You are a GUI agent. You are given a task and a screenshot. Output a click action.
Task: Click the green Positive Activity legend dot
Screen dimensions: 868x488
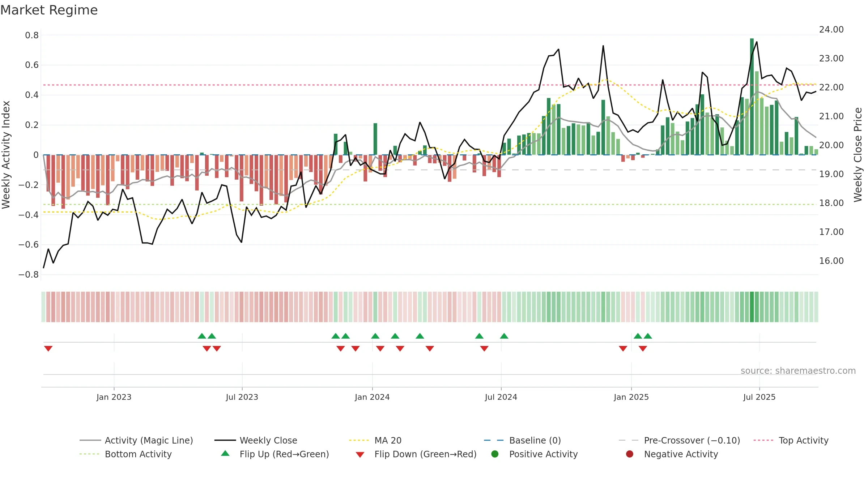coord(495,454)
